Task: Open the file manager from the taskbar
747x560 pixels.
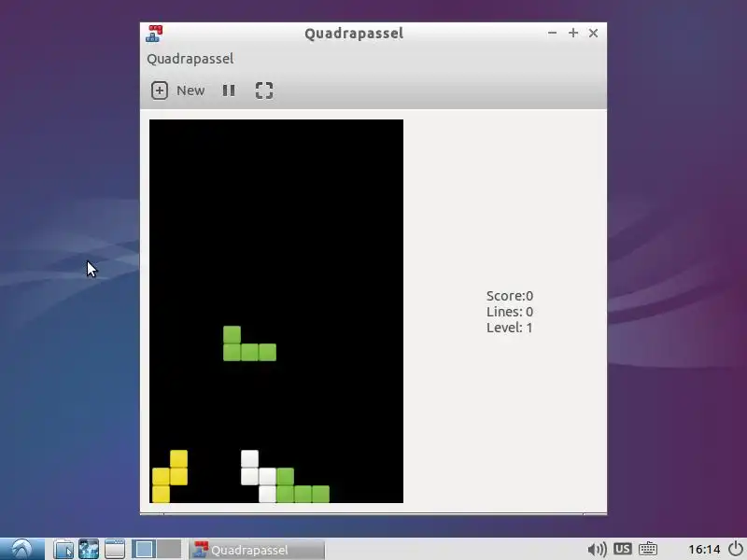Action: pyautogui.click(x=63, y=549)
